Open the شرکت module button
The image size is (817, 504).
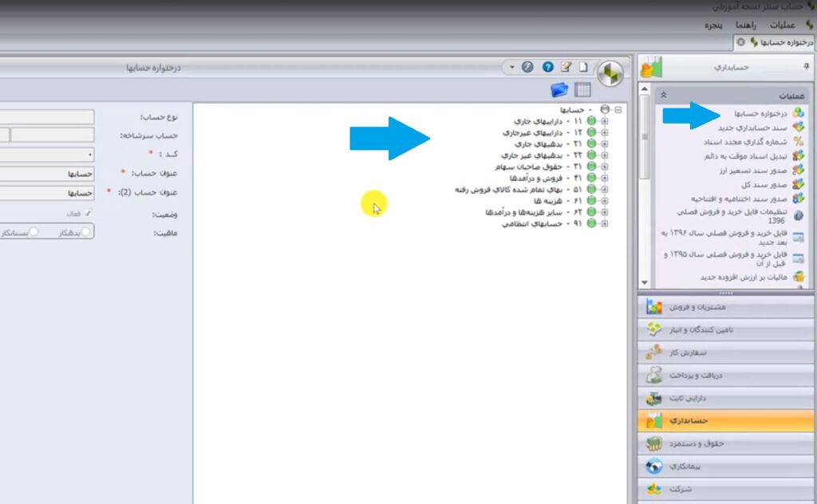pos(726,489)
